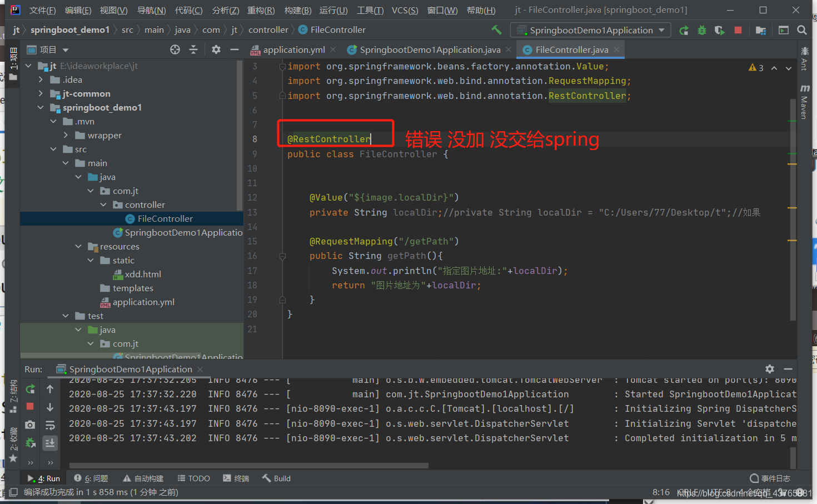Toggle tool window bars icon in status bar

point(13,492)
